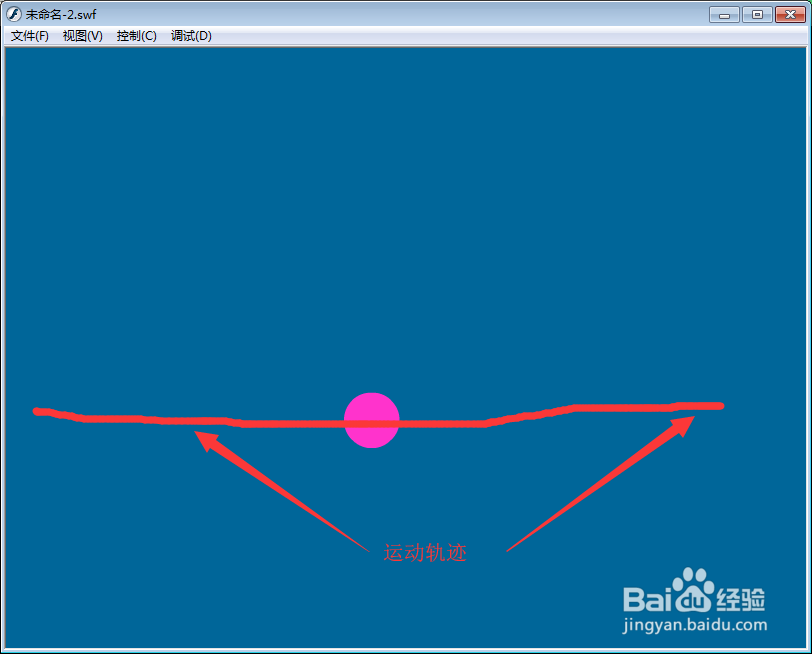Close the 未命名-2.swf window
812x654 pixels.
(790, 14)
